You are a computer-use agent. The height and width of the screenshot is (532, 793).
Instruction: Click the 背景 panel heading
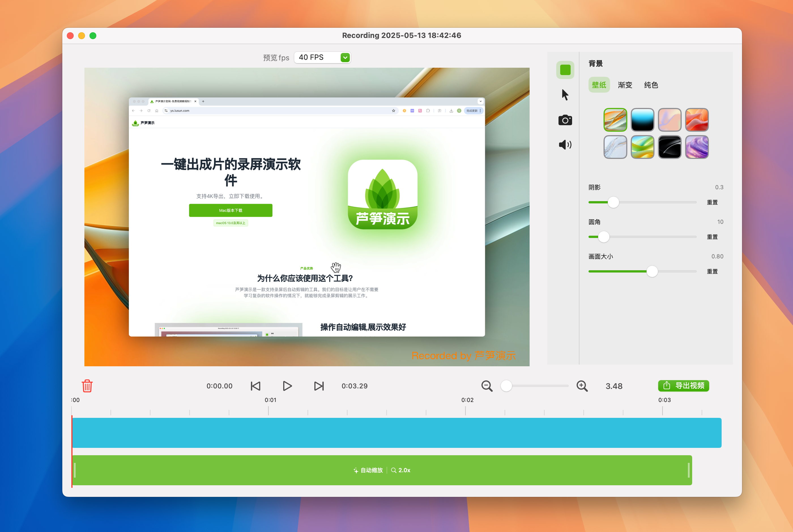click(595, 63)
